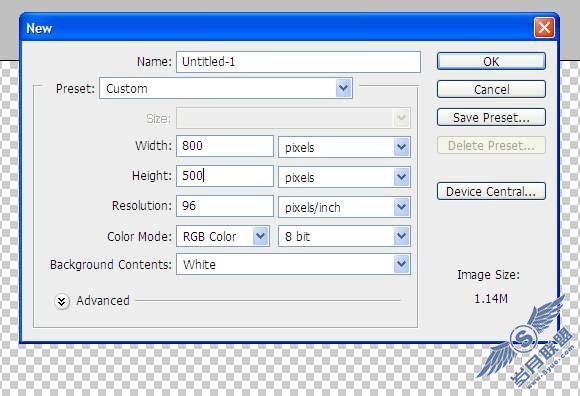580x396 pixels.
Task: Click the Image Size label
Action: [488, 275]
